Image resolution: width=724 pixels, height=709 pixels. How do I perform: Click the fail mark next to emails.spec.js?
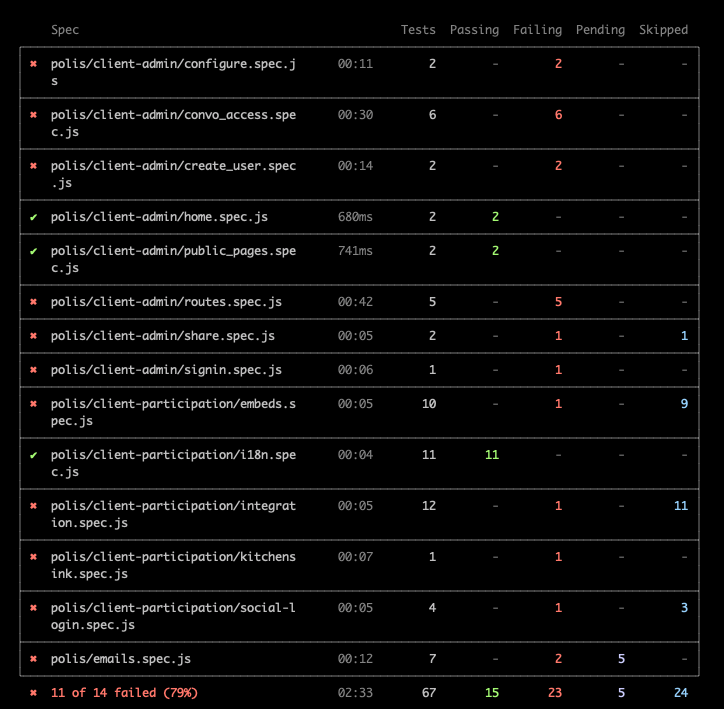pos(33,659)
